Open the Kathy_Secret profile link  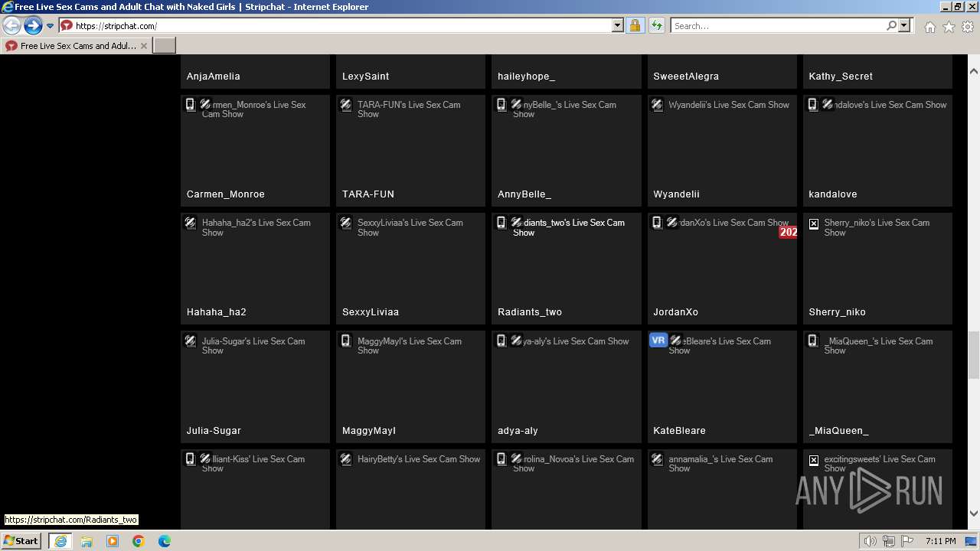841,77
